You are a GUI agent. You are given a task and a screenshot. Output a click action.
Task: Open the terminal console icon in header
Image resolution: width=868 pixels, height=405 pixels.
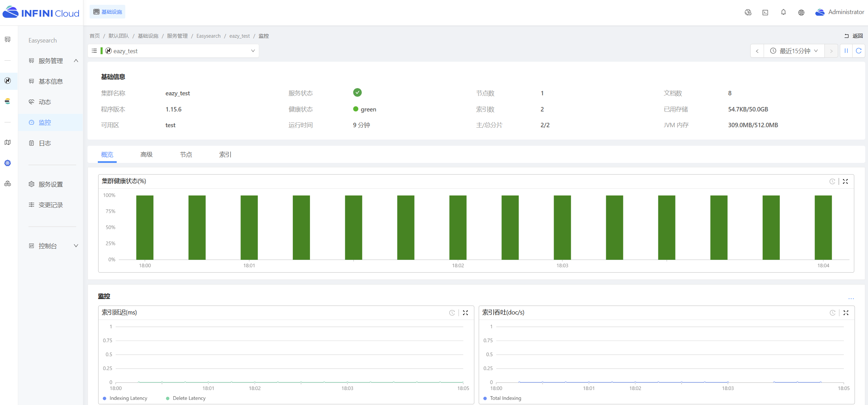[765, 12]
